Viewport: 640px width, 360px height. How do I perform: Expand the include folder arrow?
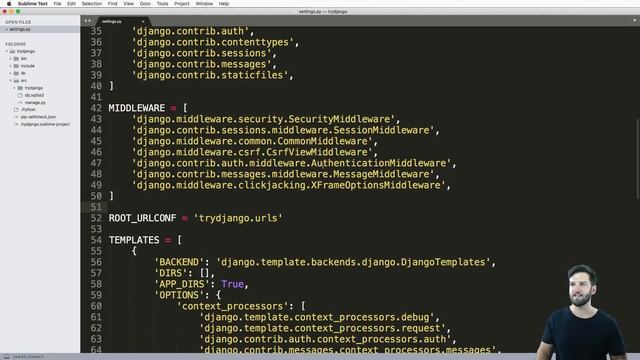click(11, 66)
